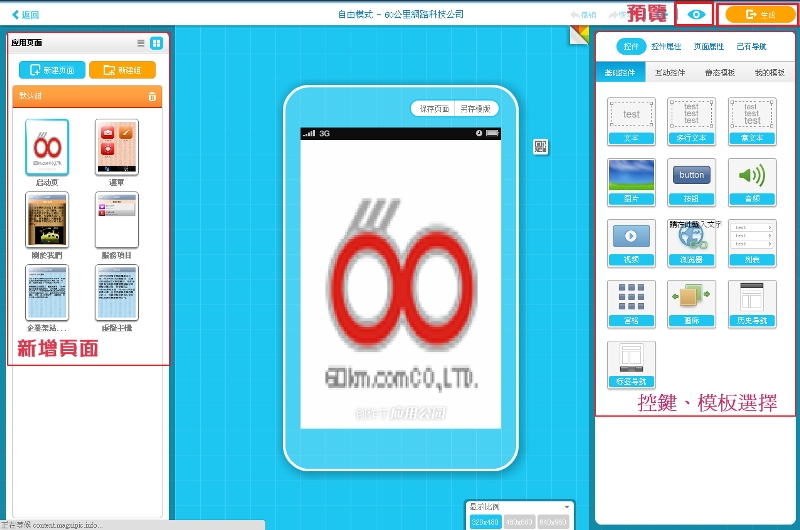Open the 页面属性 page properties tab
Viewport: 800px width, 530px height.
pyautogui.click(x=709, y=46)
